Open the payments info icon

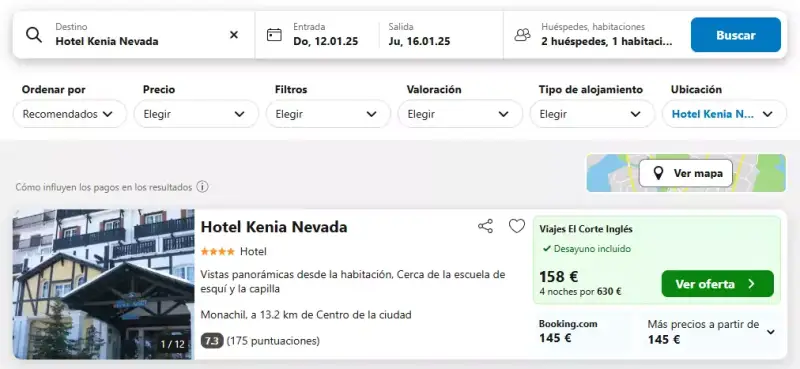pos(203,187)
